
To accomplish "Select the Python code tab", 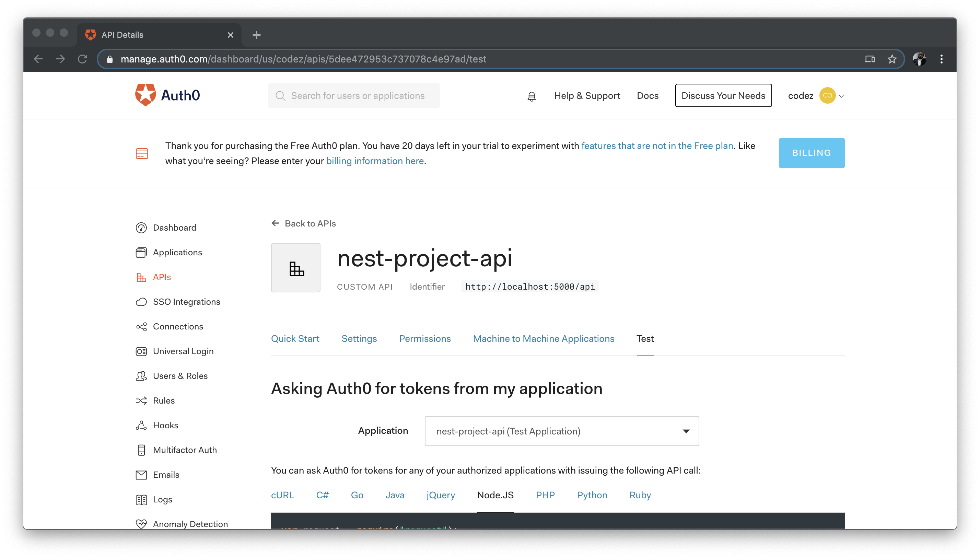I will 592,495.
